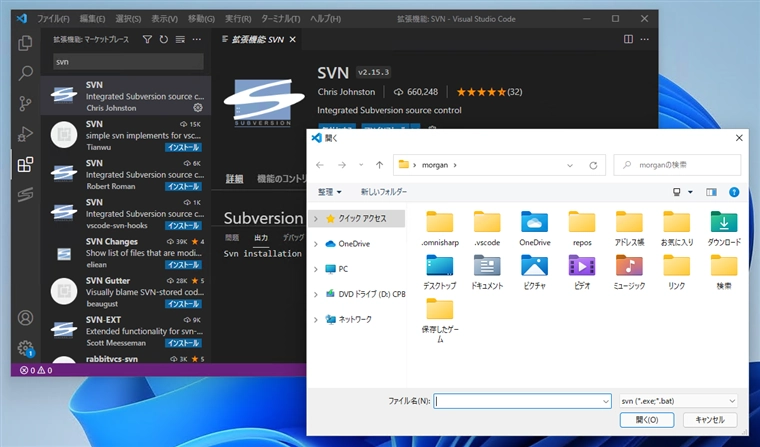Open the repos folder
The image size is (760, 447).
(582, 229)
